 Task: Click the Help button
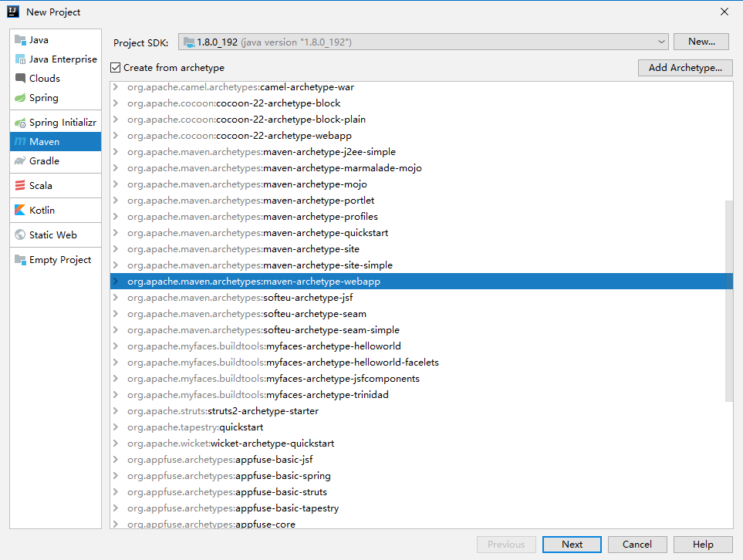pyautogui.click(x=703, y=545)
